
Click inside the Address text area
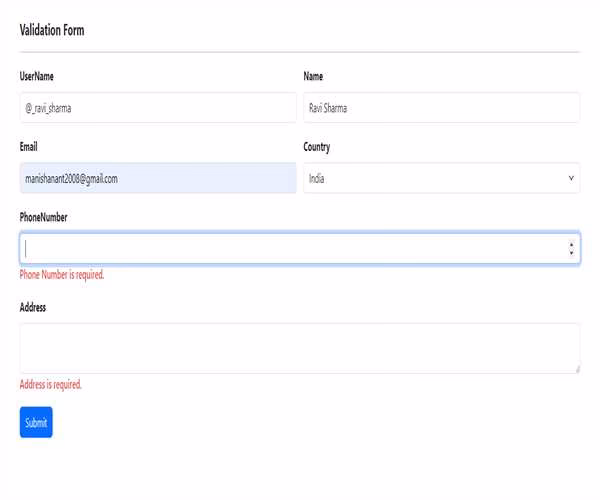pyautogui.click(x=299, y=348)
